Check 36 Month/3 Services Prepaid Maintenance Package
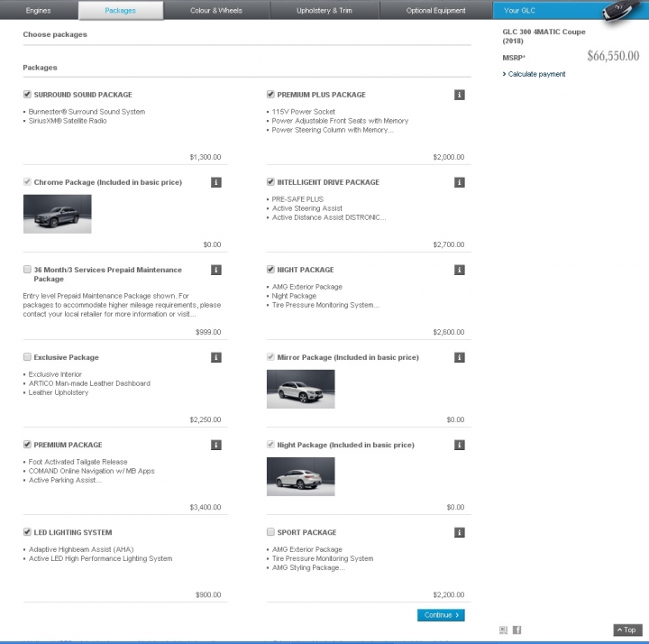 (27, 269)
